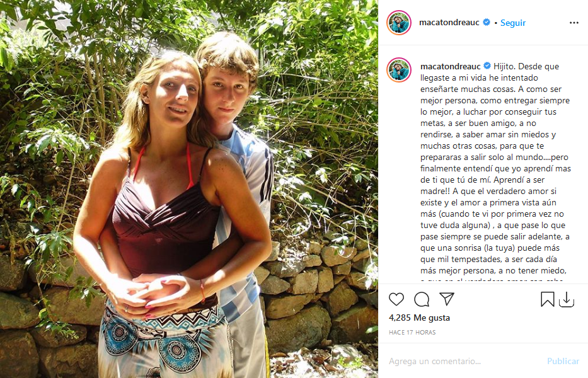Screen dimensions: 588x378
Task: Share the post with the paper plane icon
Action: tap(447, 299)
